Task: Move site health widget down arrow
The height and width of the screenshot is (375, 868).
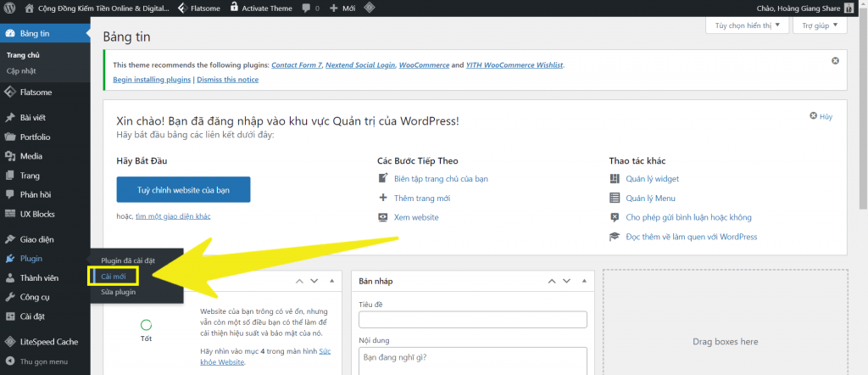Action: [x=314, y=281]
